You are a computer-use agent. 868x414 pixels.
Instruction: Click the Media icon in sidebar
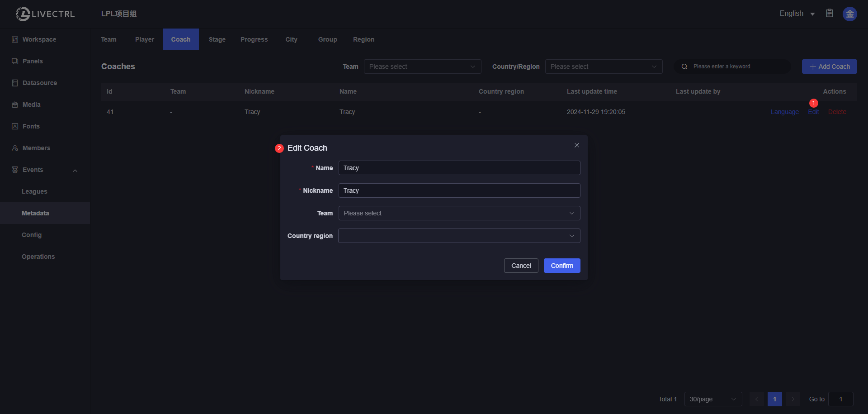(15, 105)
